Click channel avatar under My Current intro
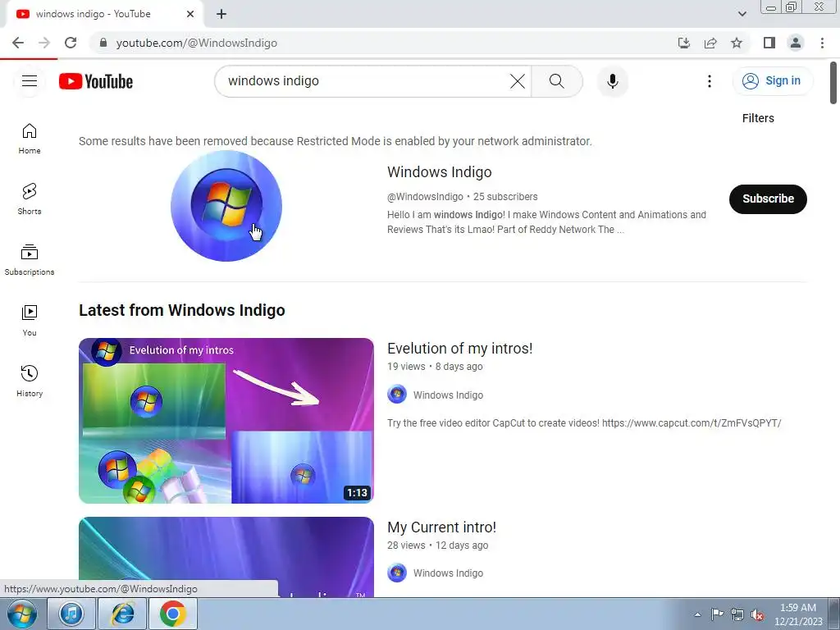 [397, 573]
